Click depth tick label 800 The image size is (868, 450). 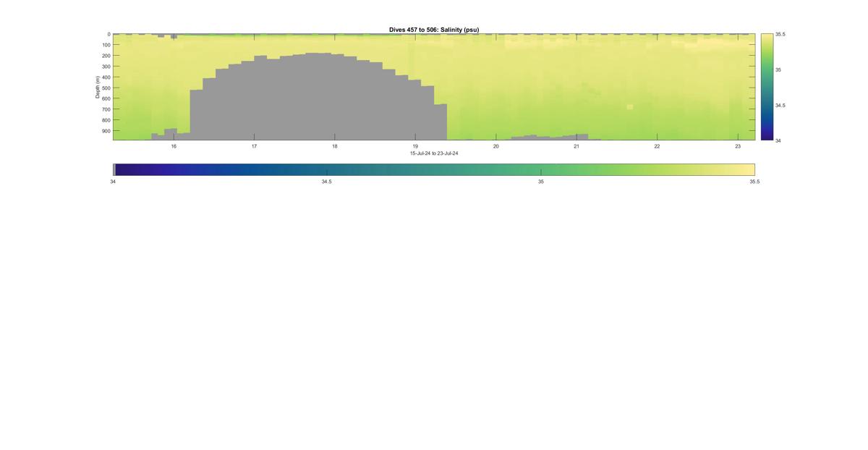click(106, 121)
